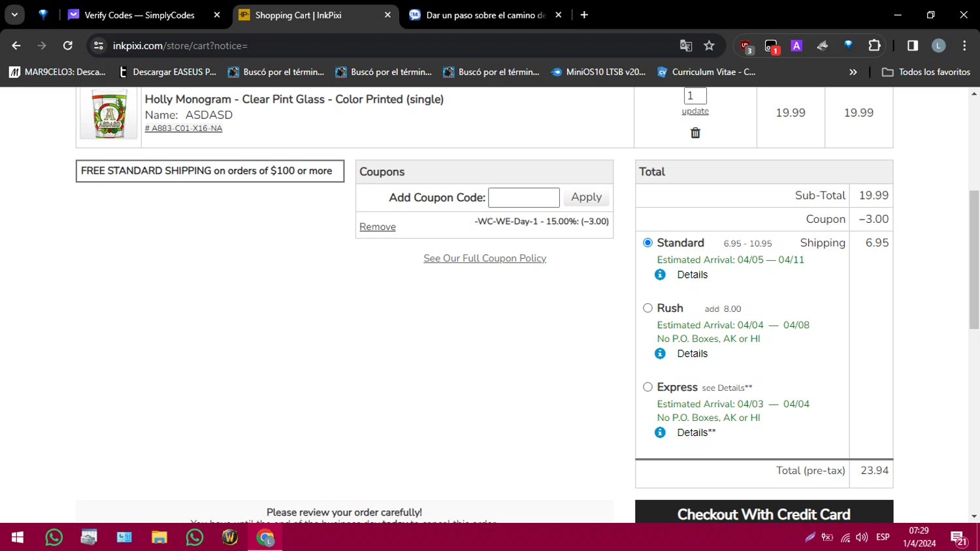Image resolution: width=980 pixels, height=551 pixels.
Task: Remove the applied WC-WE-Day-1 coupon
Action: (x=378, y=227)
